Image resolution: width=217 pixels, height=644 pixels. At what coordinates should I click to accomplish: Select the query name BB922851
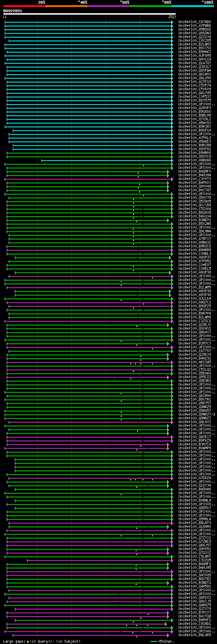13,11
